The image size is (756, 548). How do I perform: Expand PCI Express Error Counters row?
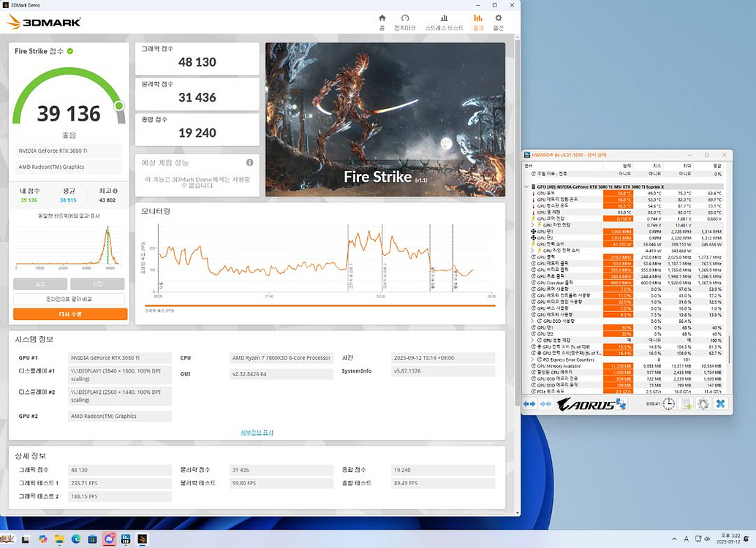point(533,359)
